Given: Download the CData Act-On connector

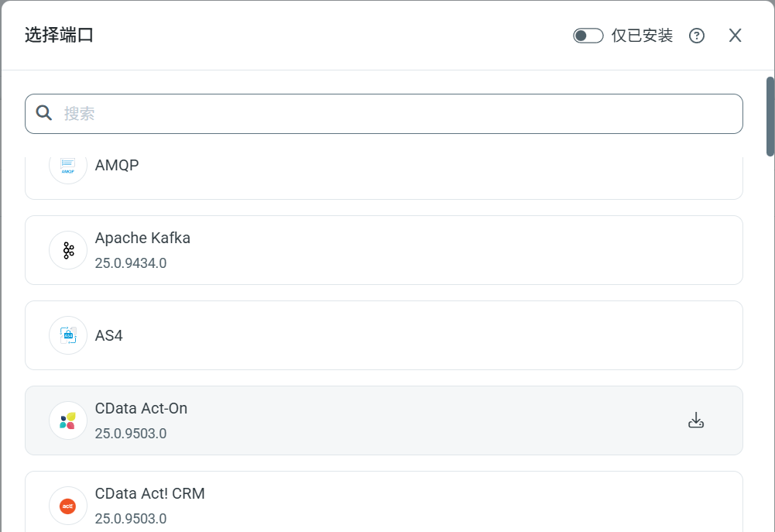Looking at the screenshot, I should 696,420.
